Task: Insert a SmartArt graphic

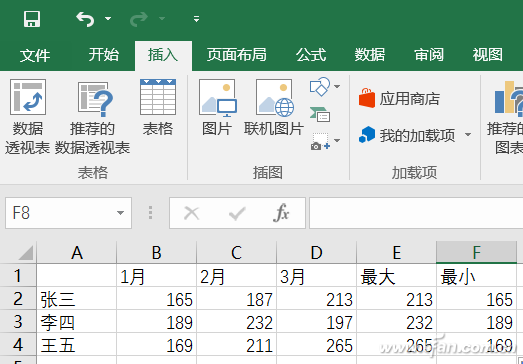Action: 320,114
